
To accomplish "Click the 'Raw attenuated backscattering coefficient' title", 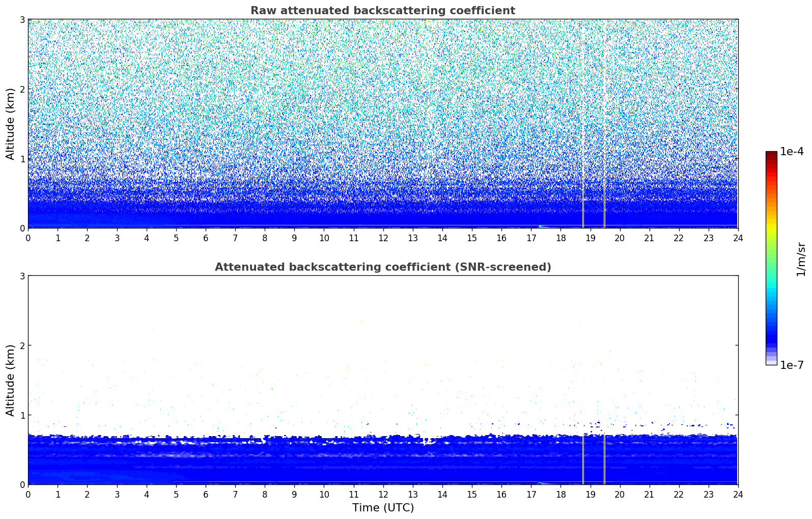I will click(x=383, y=11).
